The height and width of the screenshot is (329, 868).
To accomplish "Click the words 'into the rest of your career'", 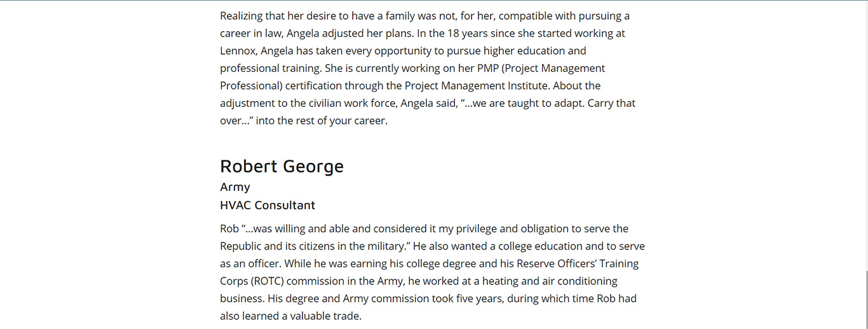I will [x=322, y=120].
